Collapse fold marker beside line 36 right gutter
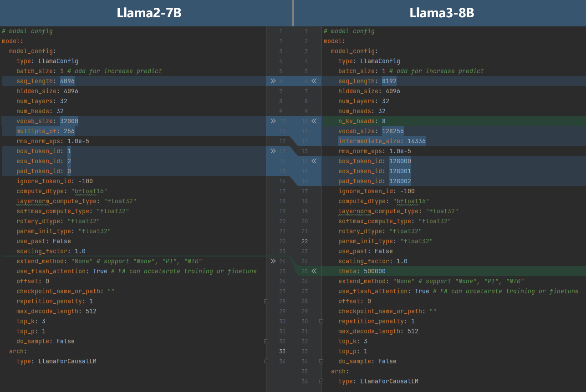This screenshot has height=392, width=586. (321, 382)
